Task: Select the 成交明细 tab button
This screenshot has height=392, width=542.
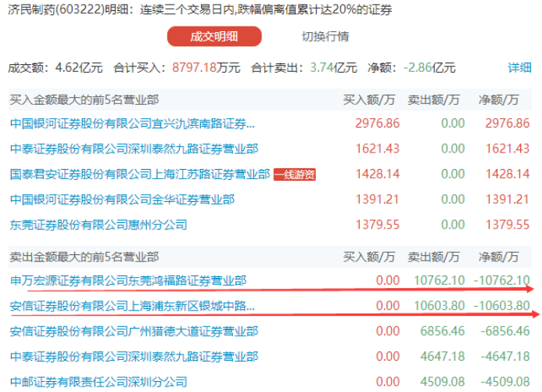Action: pos(214,36)
